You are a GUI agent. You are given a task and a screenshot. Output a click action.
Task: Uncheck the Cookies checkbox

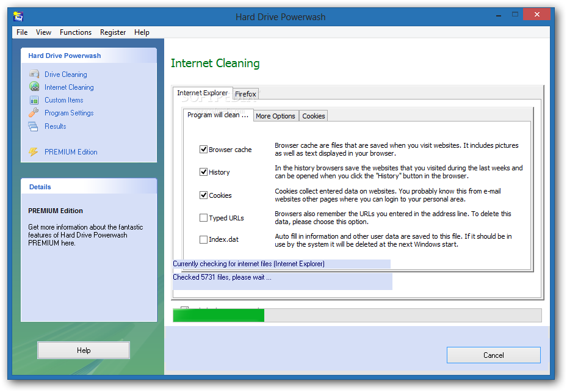204,195
